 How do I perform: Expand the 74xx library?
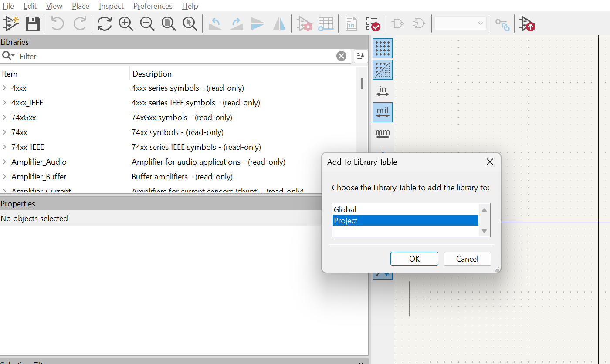4,132
